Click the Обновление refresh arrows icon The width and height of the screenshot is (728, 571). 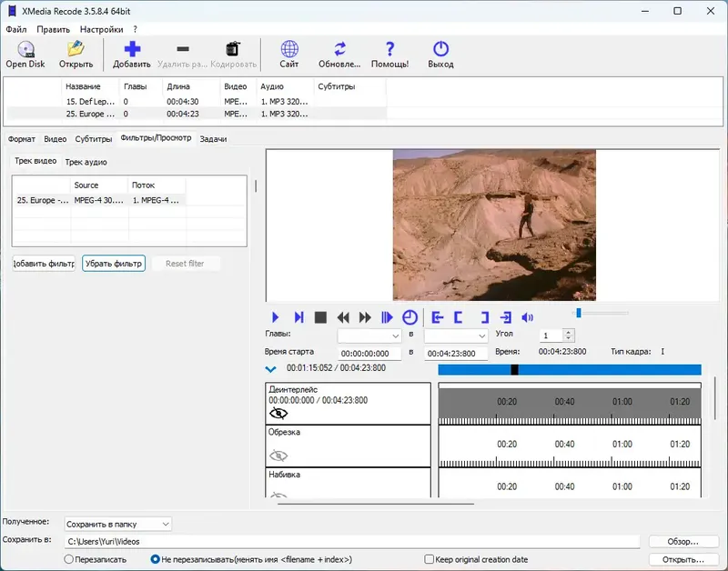pos(339,50)
